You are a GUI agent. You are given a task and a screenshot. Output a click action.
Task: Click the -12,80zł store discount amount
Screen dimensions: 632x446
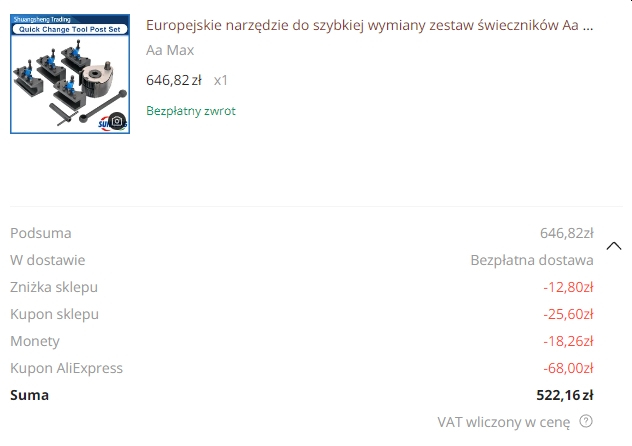[x=568, y=287]
